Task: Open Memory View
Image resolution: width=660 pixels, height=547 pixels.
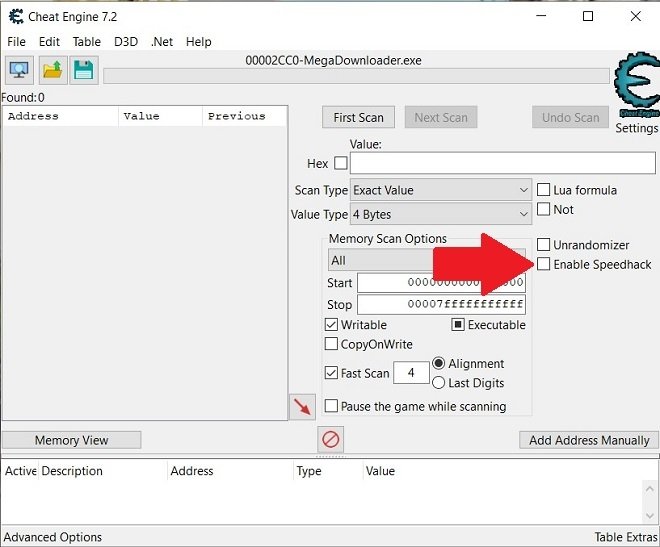Action: click(x=72, y=440)
